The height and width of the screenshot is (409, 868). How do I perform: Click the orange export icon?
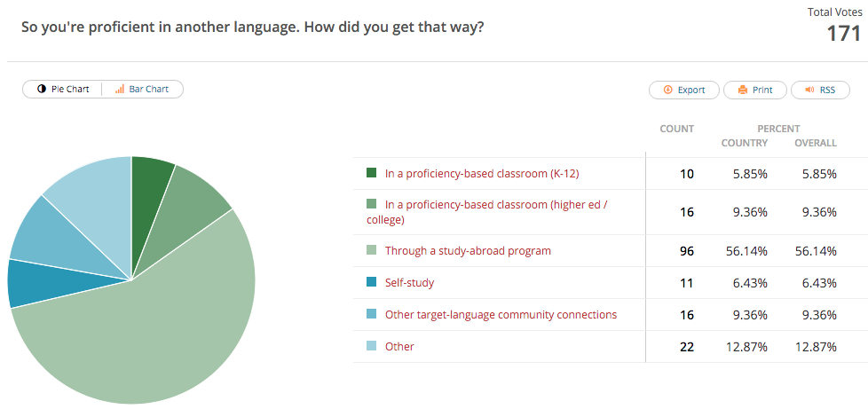[x=667, y=90]
